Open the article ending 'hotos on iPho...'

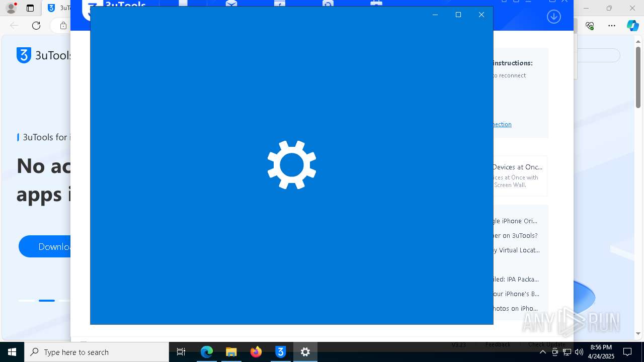[515, 308]
